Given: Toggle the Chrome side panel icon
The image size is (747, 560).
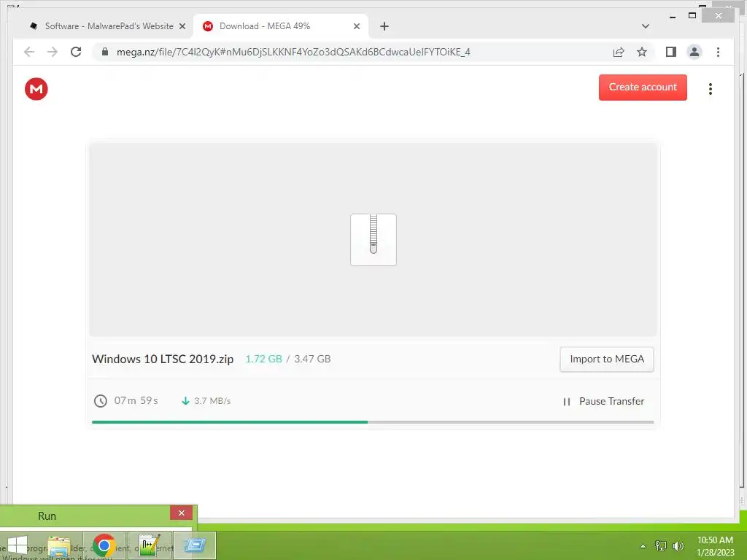Looking at the screenshot, I should (x=671, y=52).
